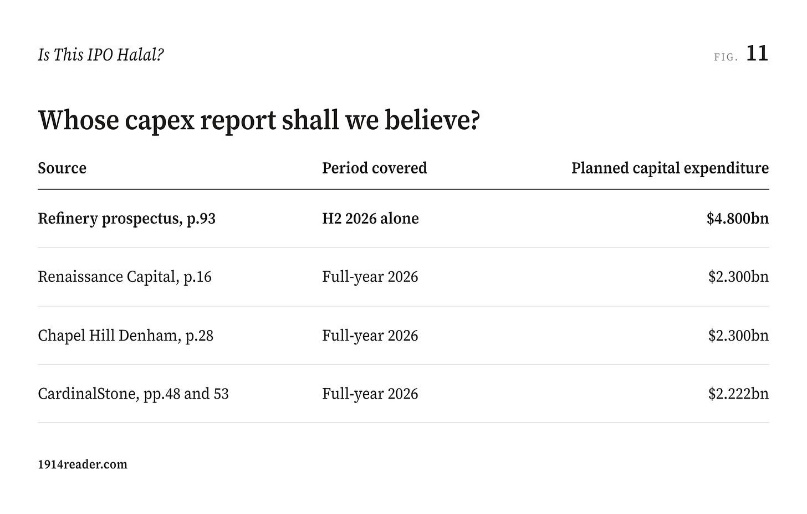Image resolution: width=807 pixels, height=514 pixels.
Task: Click the $4.800bn value
Action: 738,219
